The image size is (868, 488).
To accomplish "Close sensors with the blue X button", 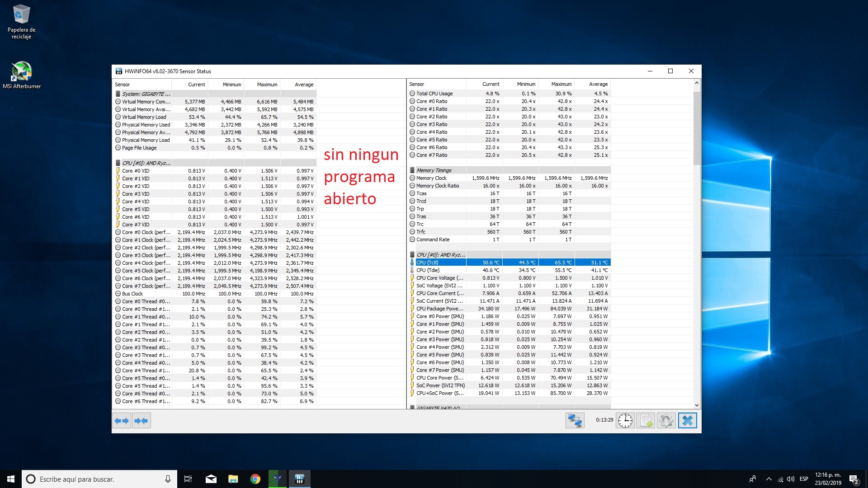I will [x=687, y=421].
